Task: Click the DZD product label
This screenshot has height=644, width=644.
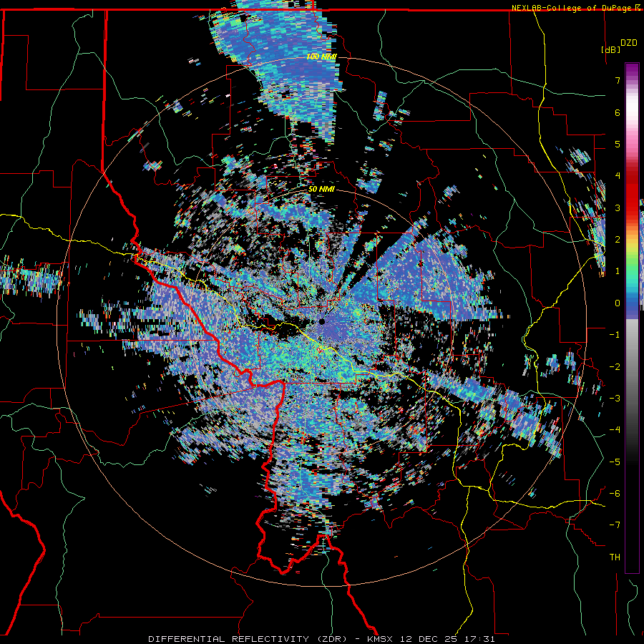Action: (628, 43)
